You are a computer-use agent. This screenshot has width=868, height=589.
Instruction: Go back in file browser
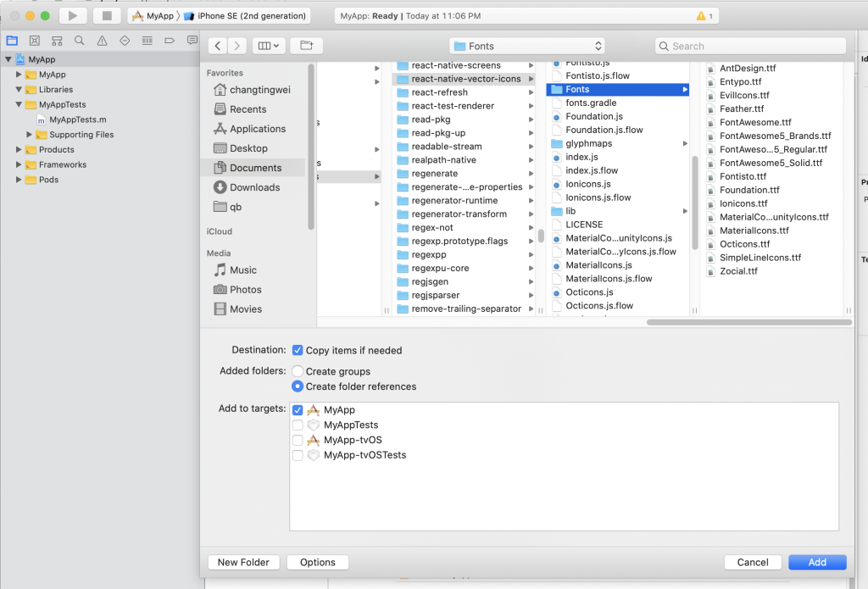coord(218,46)
